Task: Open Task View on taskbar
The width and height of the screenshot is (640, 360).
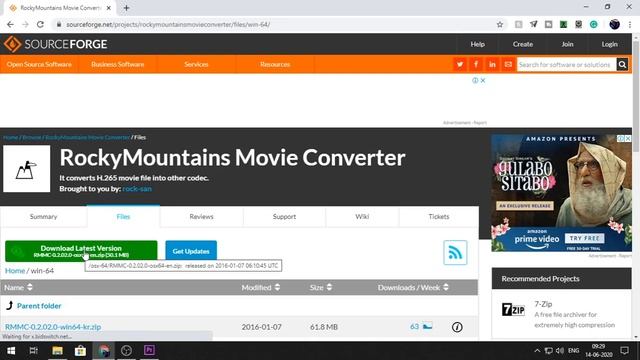Action: pyautogui.click(x=33, y=351)
